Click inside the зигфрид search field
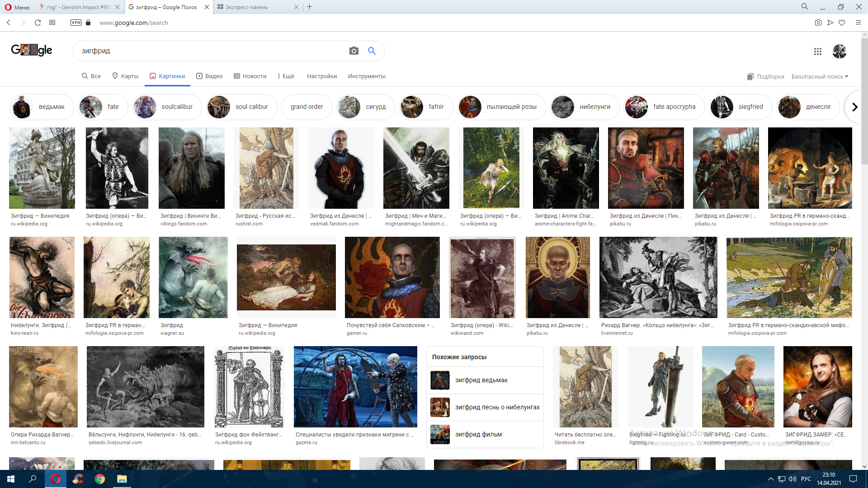Viewport: 868px width, 488px height. (x=208, y=51)
